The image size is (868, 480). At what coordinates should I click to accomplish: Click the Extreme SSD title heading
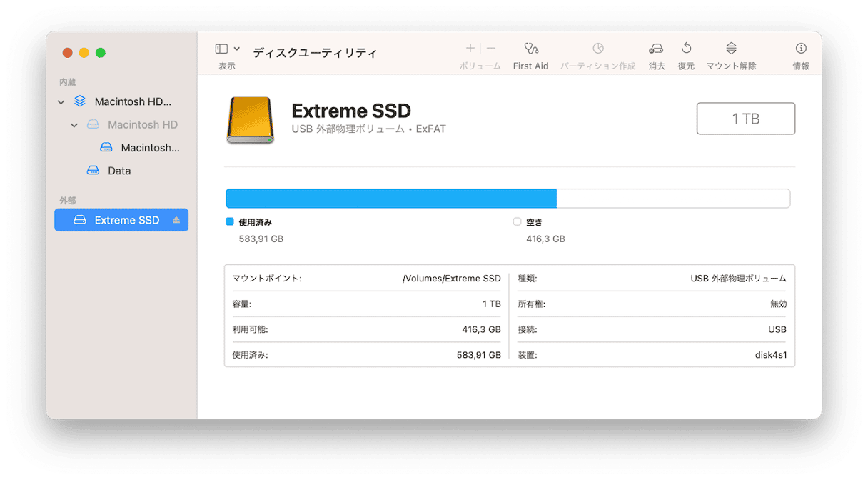click(351, 111)
